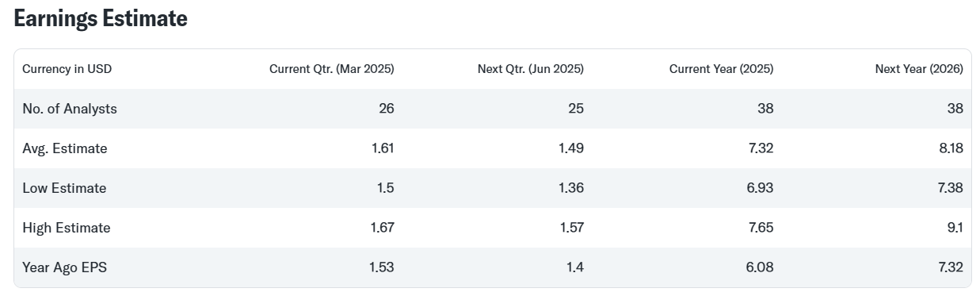Click the Current Year (2025) column header

click(722, 69)
